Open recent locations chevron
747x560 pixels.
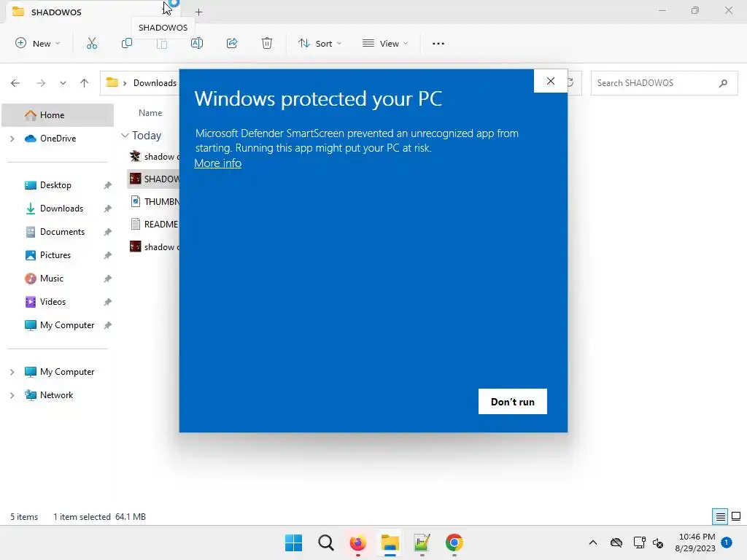point(63,83)
